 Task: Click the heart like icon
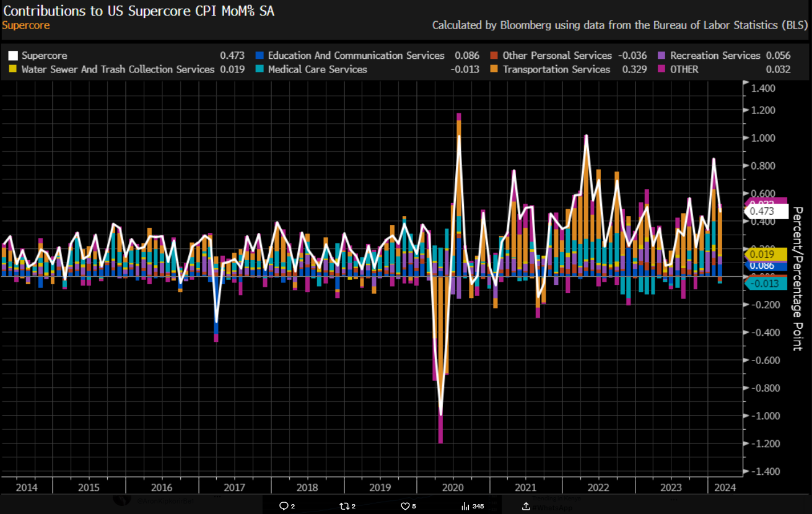point(405,506)
